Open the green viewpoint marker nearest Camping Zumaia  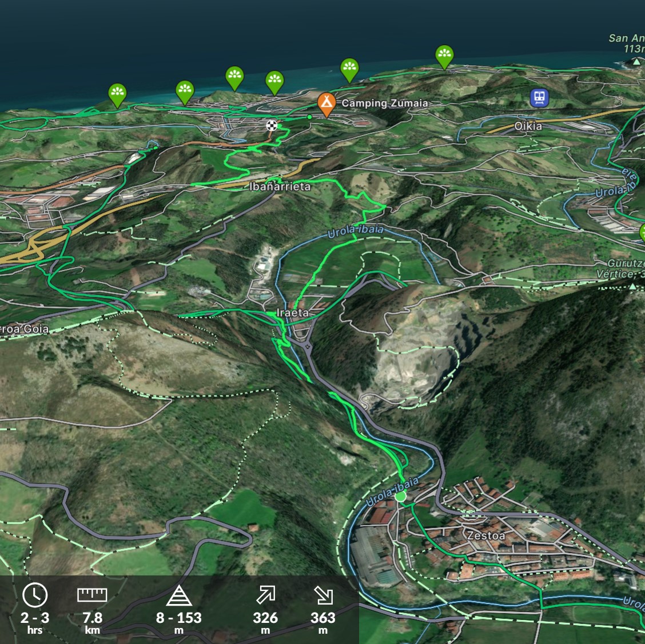(x=349, y=69)
